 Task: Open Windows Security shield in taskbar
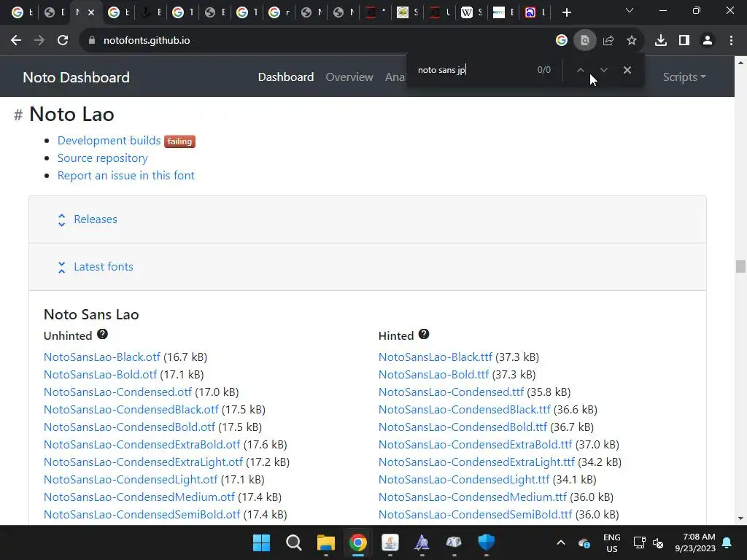(x=486, y=542)
